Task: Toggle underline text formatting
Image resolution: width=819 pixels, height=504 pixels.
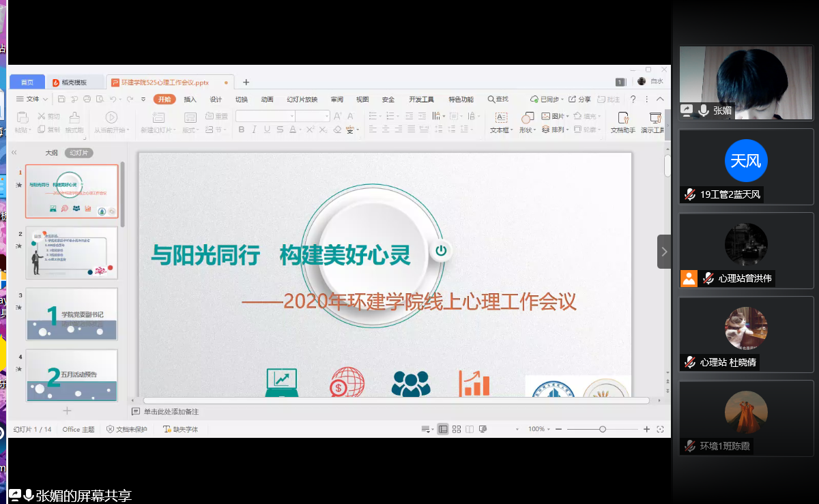Action: [267, 130]
